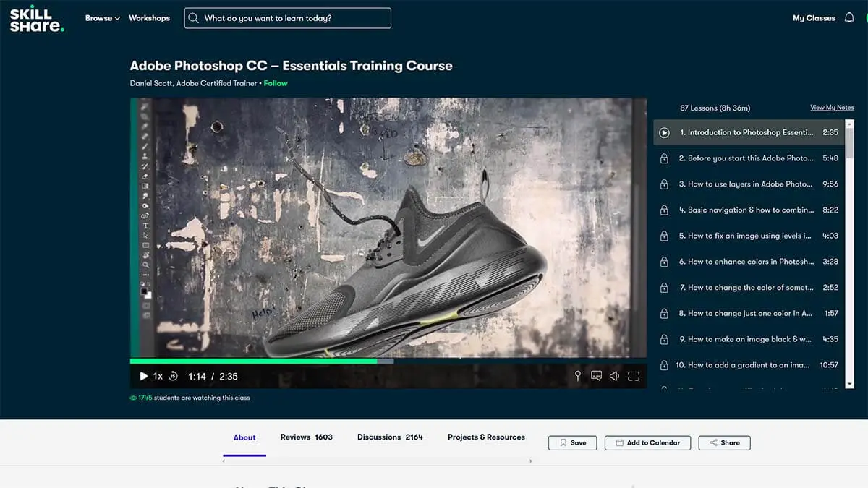The image size is (868, 488).
Task: Open lesson 9 How to make an image black & white
Action: 749,339
